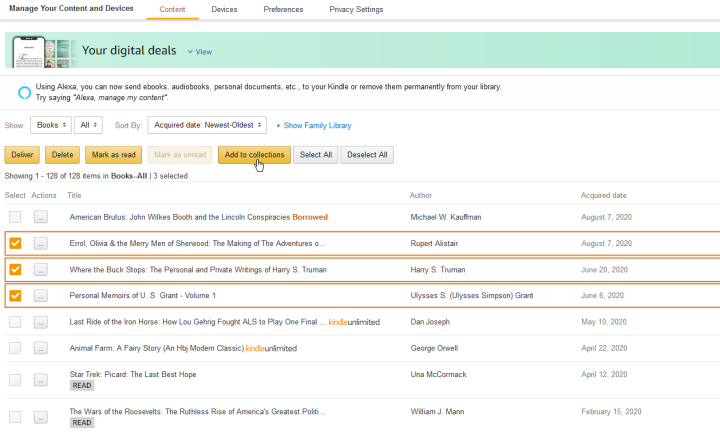Image resolution: width=720 pixels, height=432 pixels.
Task: Click the READ badge under Star Trek: Picard
Action: pos(82,386)
